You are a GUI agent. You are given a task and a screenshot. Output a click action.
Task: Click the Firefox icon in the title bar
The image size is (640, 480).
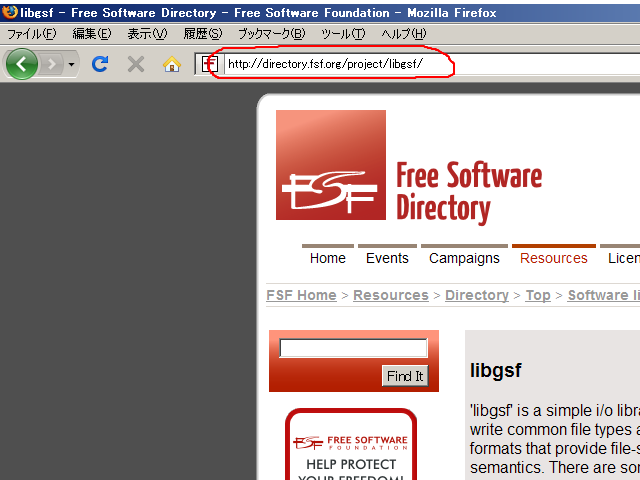coord(9,13)
